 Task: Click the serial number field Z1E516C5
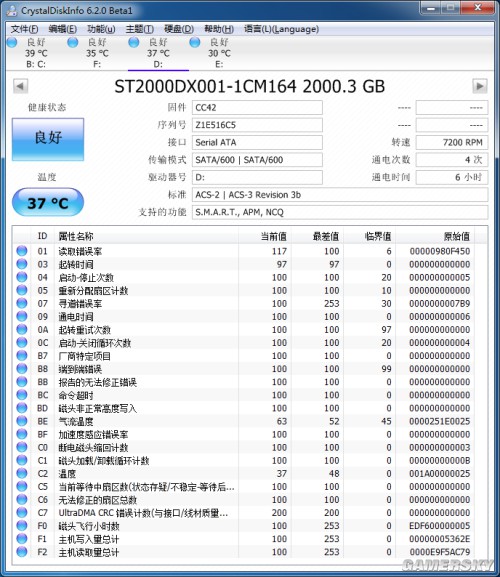(x=257, y=125)
